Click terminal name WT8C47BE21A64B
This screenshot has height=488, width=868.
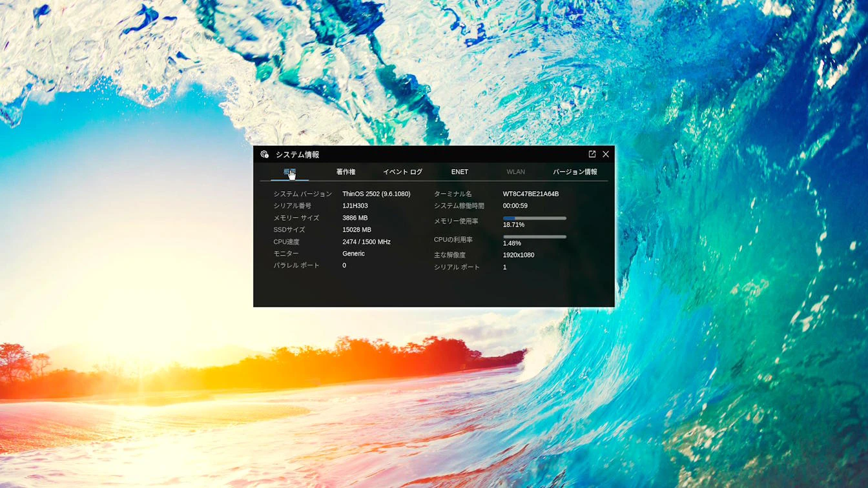pos(531,194)
